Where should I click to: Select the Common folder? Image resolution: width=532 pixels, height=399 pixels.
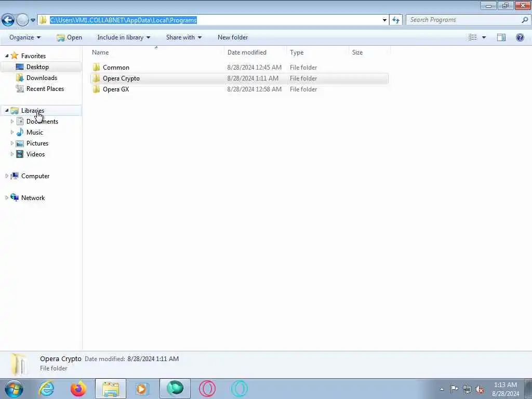pos(116,67)
